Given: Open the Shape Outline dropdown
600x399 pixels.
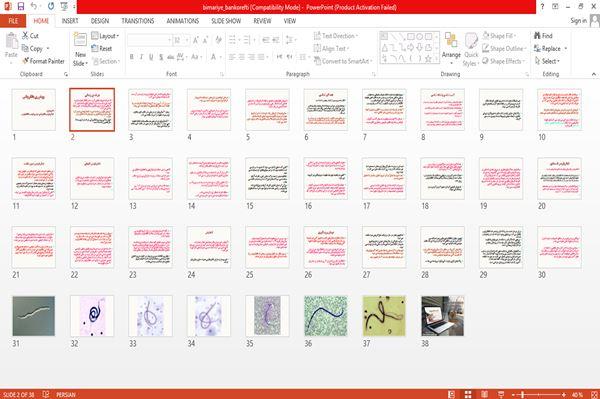Looking at the screenshot, I should 504,48.
